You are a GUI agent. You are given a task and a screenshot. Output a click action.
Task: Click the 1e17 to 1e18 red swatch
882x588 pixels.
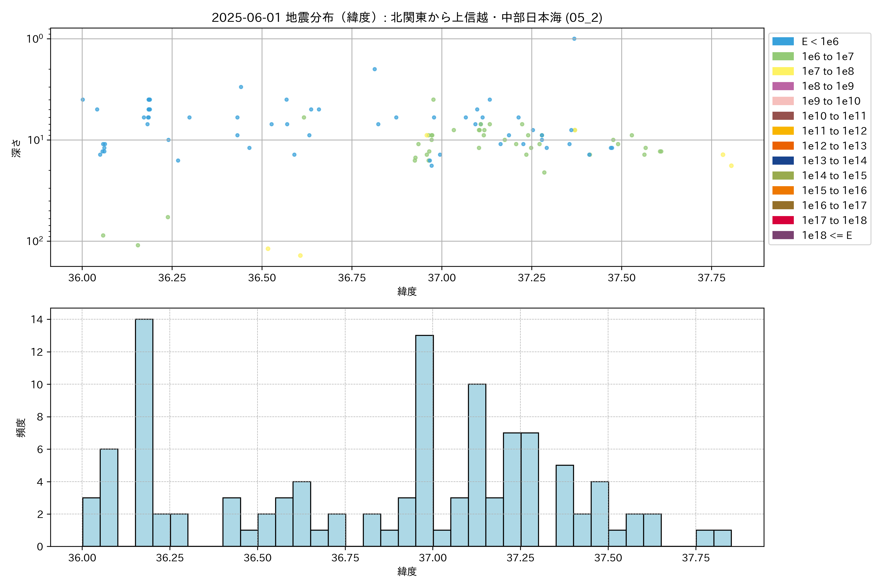(783, 220)
